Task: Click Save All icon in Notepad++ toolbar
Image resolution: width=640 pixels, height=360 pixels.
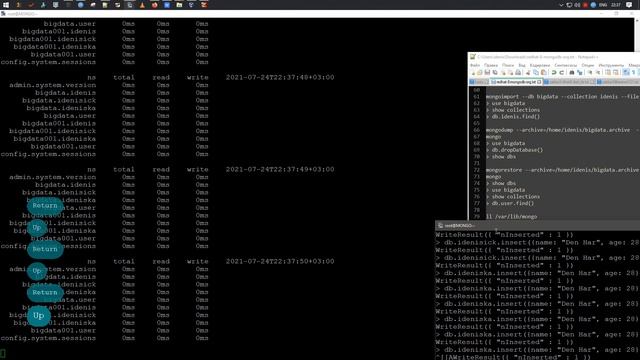Action: 495,72
